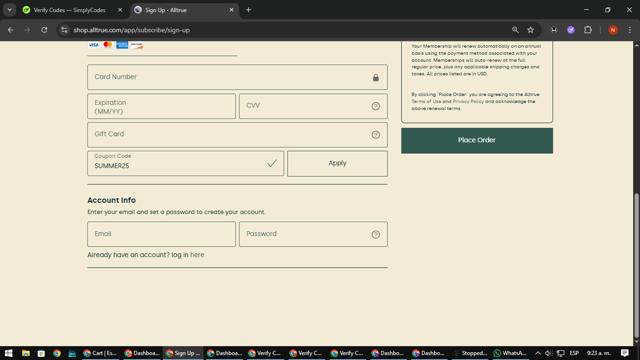Click the Visa card logo
Viewport: 640px width, 360px height.
point(93,44)
